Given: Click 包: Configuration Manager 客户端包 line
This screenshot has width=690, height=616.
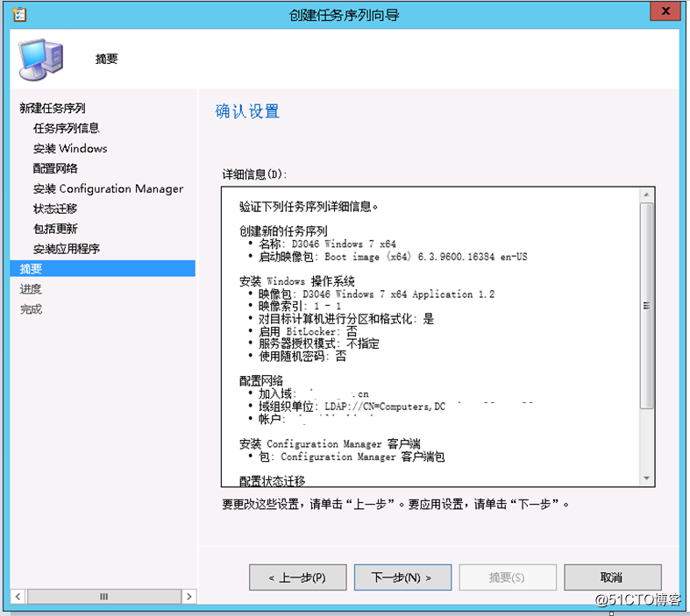Looking at the screenshot, I should [352, 457].
